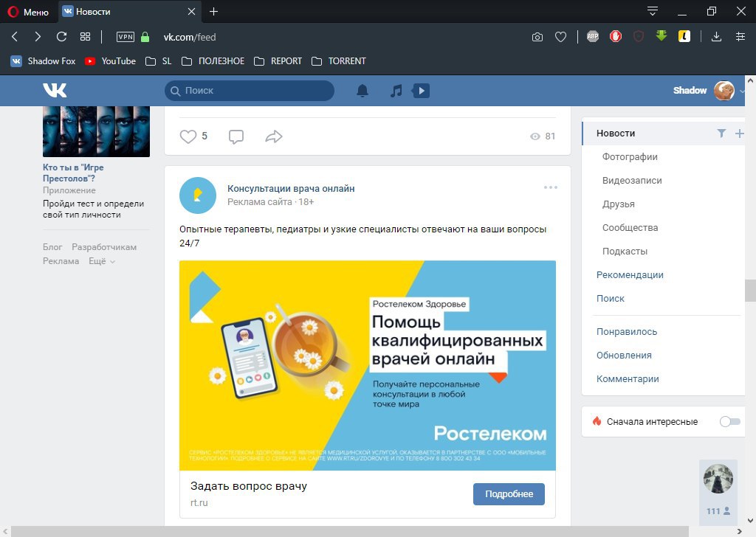Open the news filter funnel icon
Viewport: 756px width, 537px height.
(x=721, y=134)
